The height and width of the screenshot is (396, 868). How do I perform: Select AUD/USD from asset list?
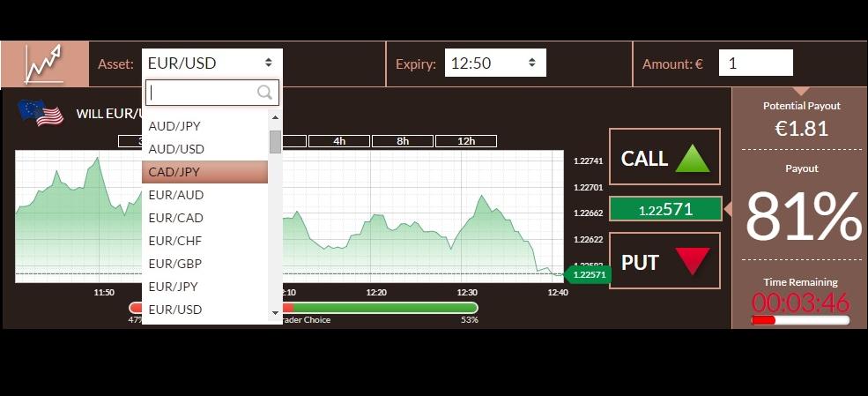[x=204, y=149]
